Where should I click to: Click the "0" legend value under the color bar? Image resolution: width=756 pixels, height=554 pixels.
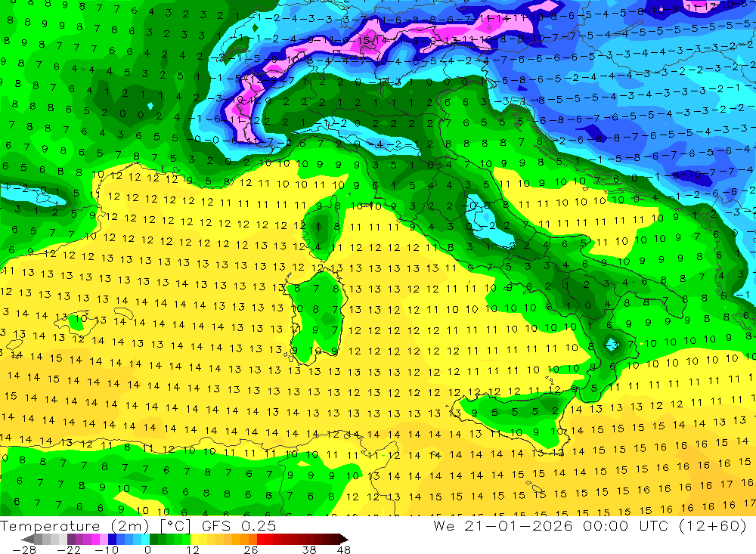(x=147, y=549)
